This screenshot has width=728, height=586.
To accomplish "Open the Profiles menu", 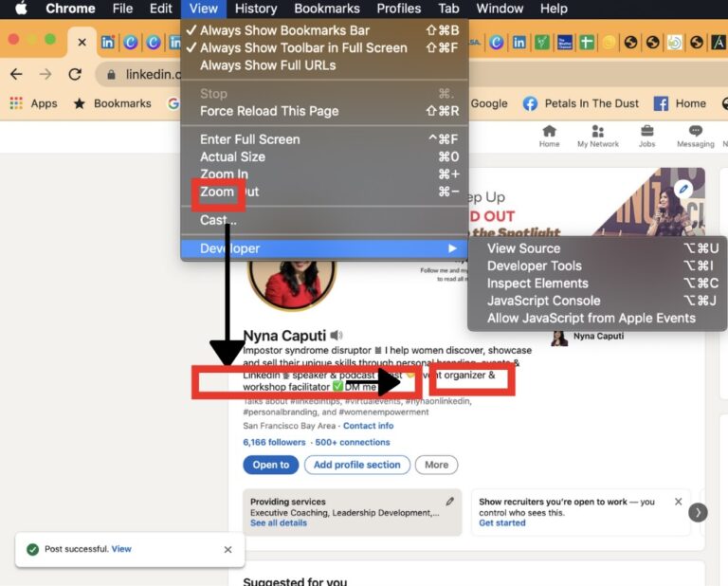I will coord(399,9).
